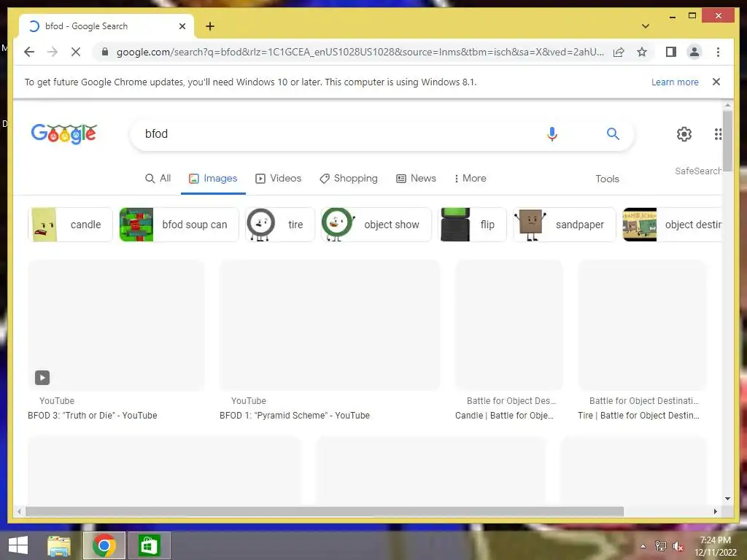Open a new tab with the plus button

(x=209, y=26)
